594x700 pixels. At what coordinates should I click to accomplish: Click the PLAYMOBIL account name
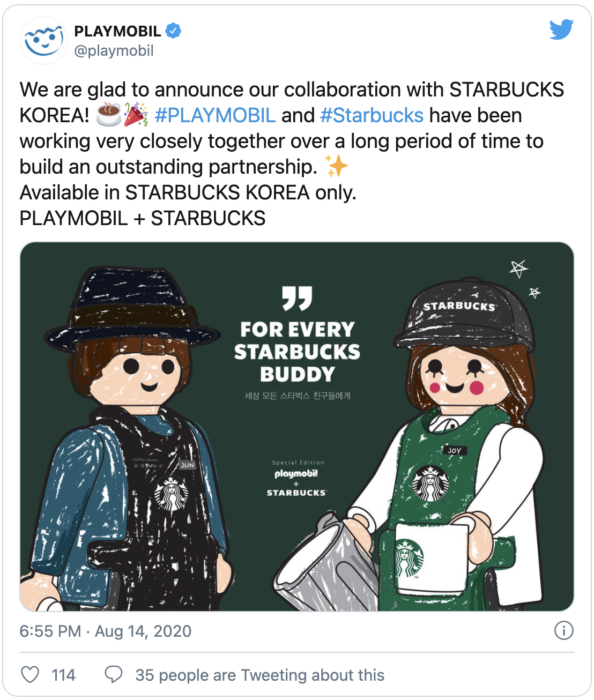pyautogui.click(x=117, y=31)
